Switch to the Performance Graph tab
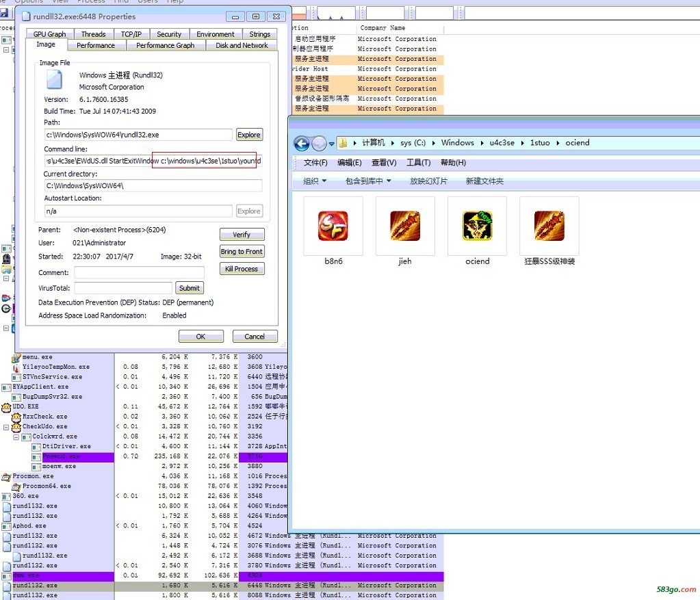 (165, 45)
